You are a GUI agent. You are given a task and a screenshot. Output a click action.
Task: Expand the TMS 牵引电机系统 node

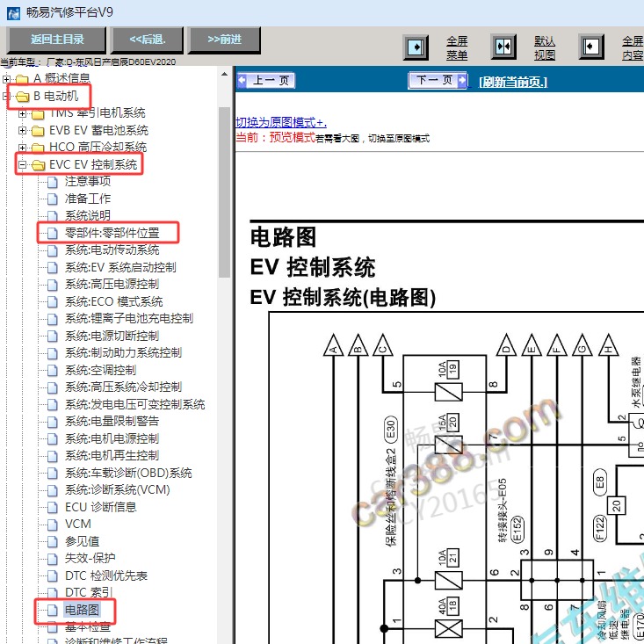(x=22, y=113)
